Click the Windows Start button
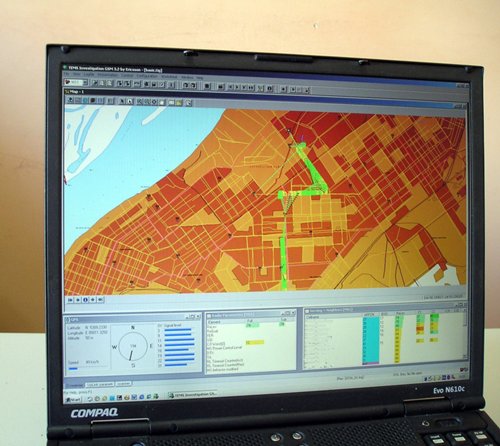This screenshot has height=446, width=500. coord(73,399)
